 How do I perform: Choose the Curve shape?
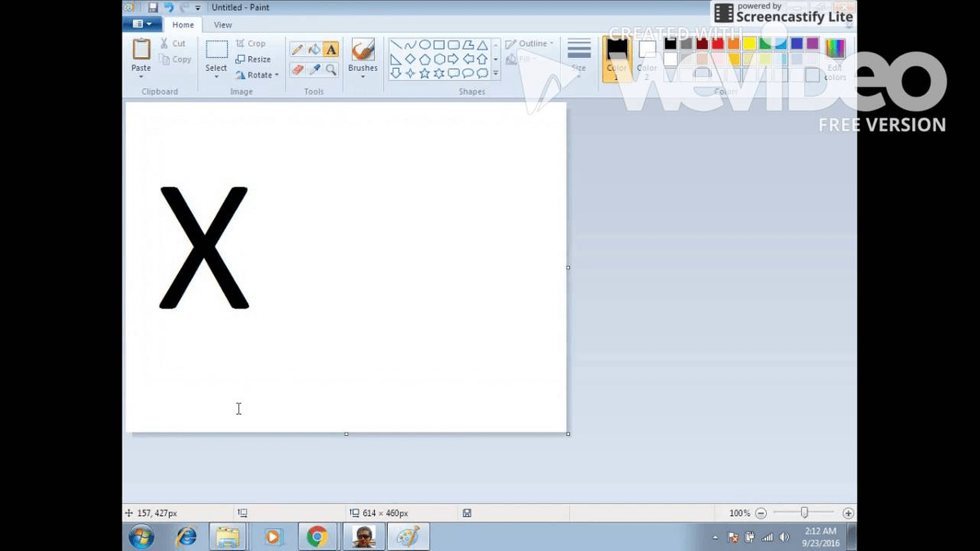410,45
